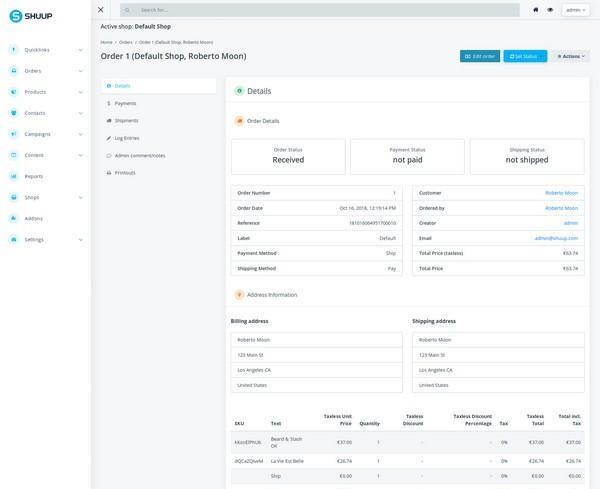Click the Quicklinks sidebar icon
The height and width of the screenshot is (489, 600).
(x=14, y=50)
